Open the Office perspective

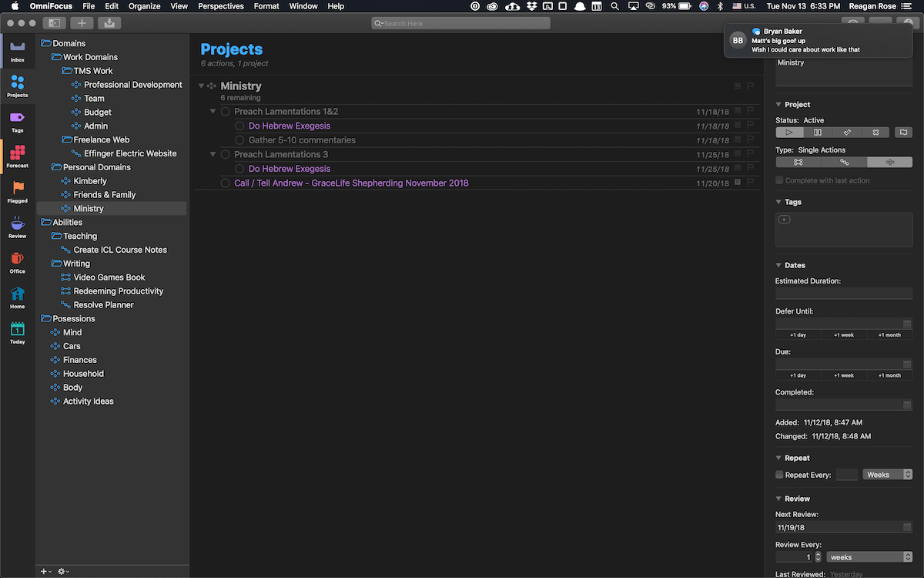click(18, 263)
